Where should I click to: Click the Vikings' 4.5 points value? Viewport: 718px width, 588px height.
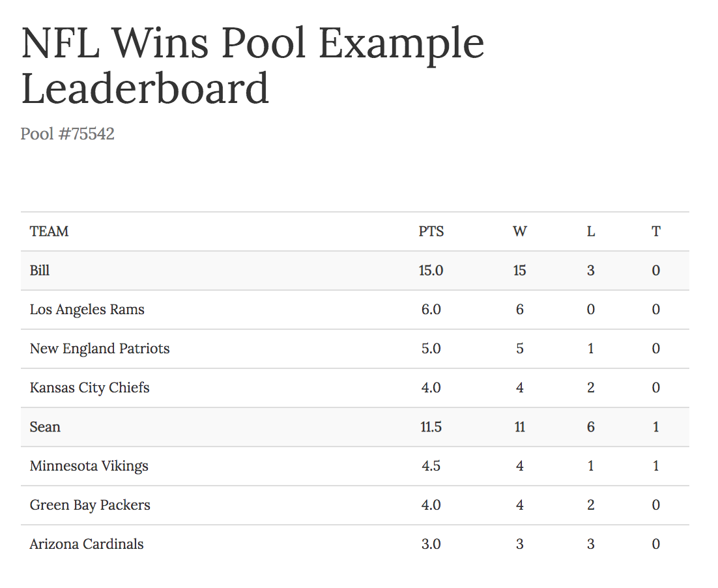click(431, 466)
